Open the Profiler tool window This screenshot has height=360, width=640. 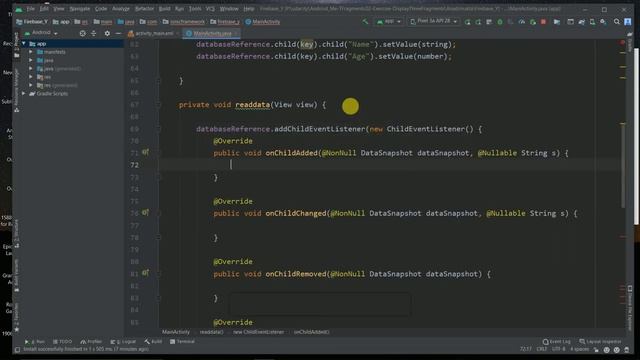(x=91, y=342)
